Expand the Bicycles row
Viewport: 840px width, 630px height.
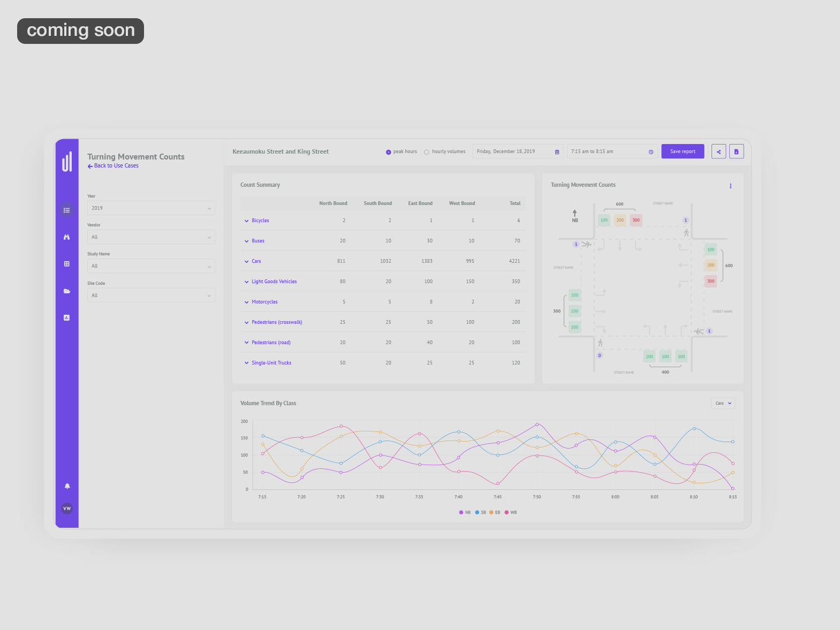pyautogui.click(x=246, y=221)
